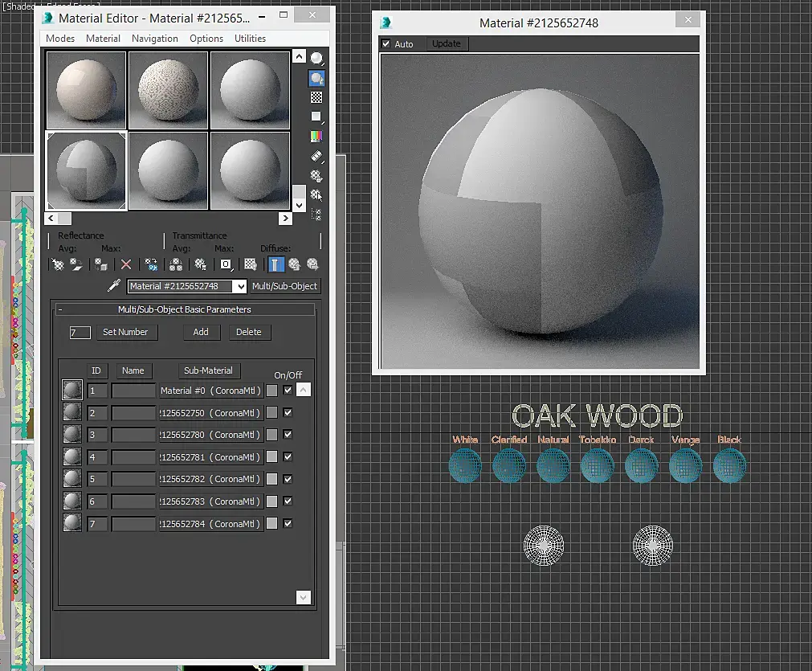812x671 pixels.
Task: Open the Navigation menu
Action: click(155, 39)
